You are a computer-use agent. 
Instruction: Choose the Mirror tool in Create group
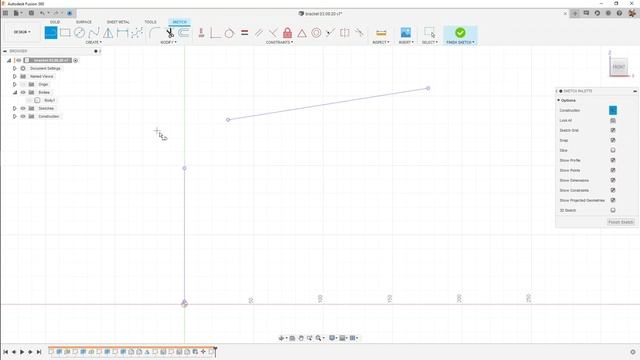(x=108, y=33)
